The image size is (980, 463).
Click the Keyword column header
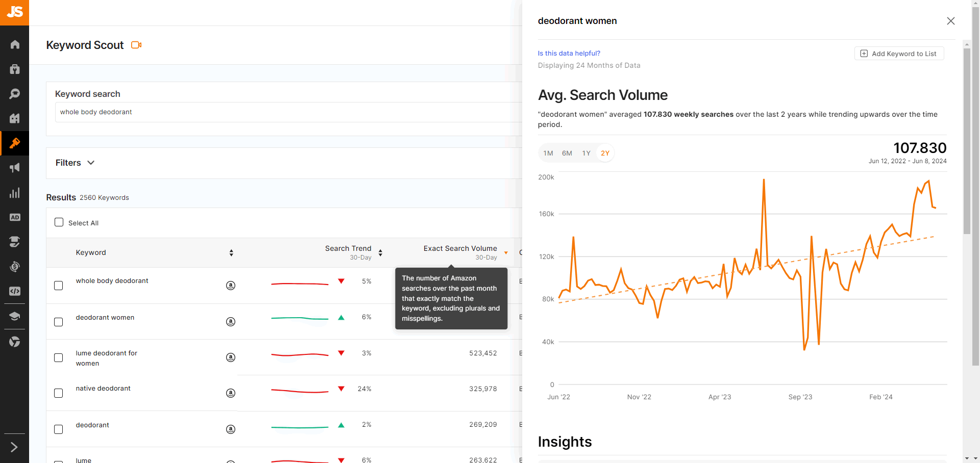91,252
